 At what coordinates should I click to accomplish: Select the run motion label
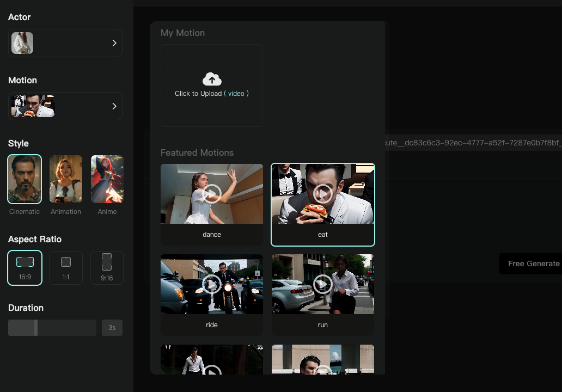coord(322,325)
